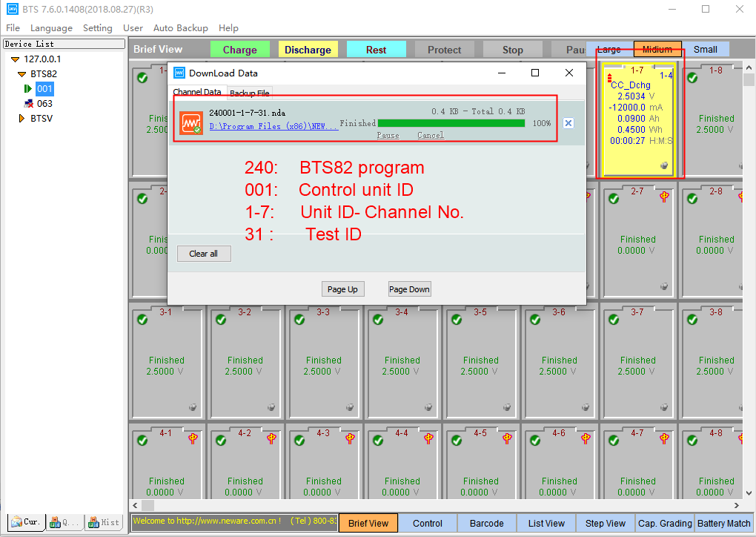Click the green check icon on channel 4-1
The image size is (756, 537).
click(x=142, y=441)
